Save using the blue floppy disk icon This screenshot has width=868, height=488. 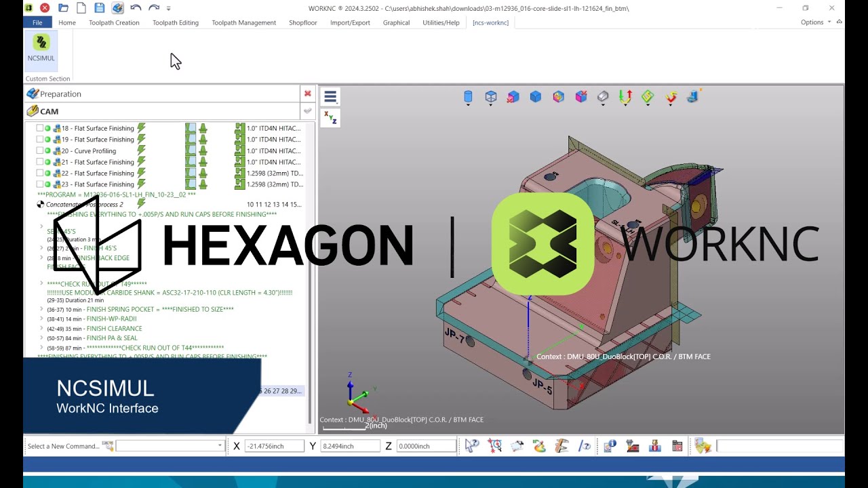100,8
